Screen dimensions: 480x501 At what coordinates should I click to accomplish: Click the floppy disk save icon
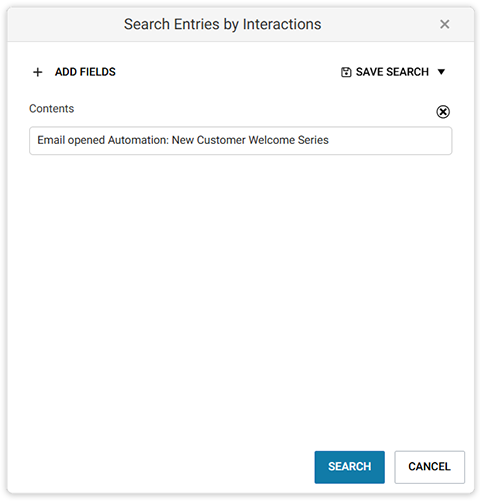point(346,72)
